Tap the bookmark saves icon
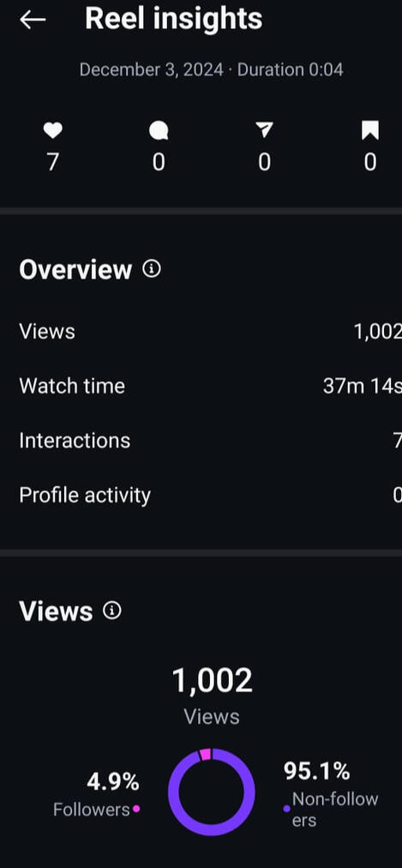 tap(370, 130)
